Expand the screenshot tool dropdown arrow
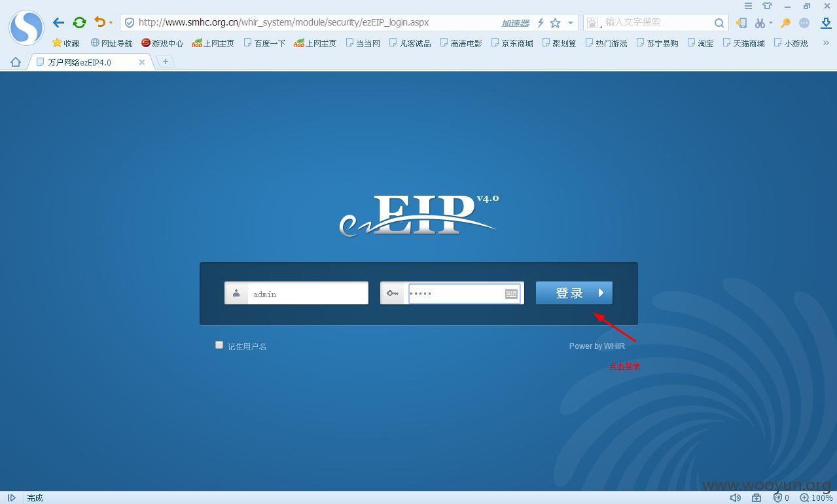837x504 pixels. click(771, 23)
